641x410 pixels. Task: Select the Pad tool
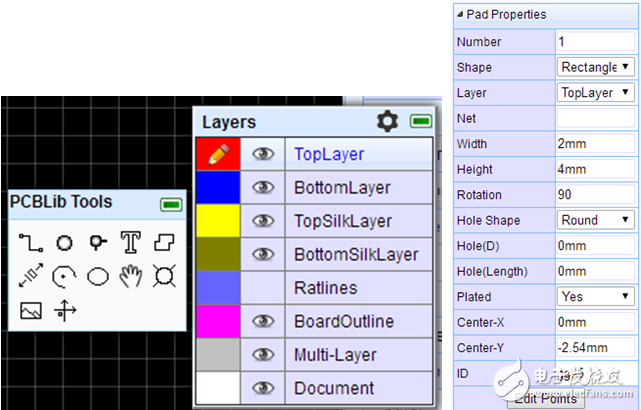[64, 242]
